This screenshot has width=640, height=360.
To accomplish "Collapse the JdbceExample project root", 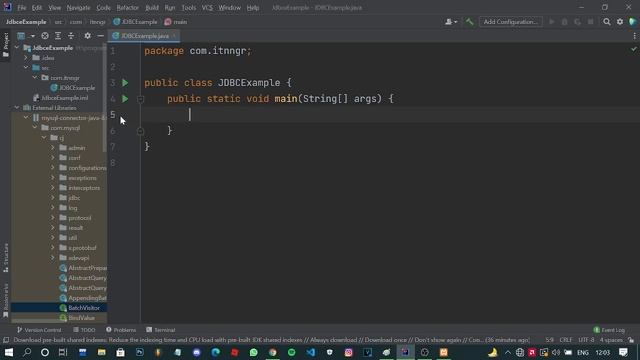I will point(17,48).
